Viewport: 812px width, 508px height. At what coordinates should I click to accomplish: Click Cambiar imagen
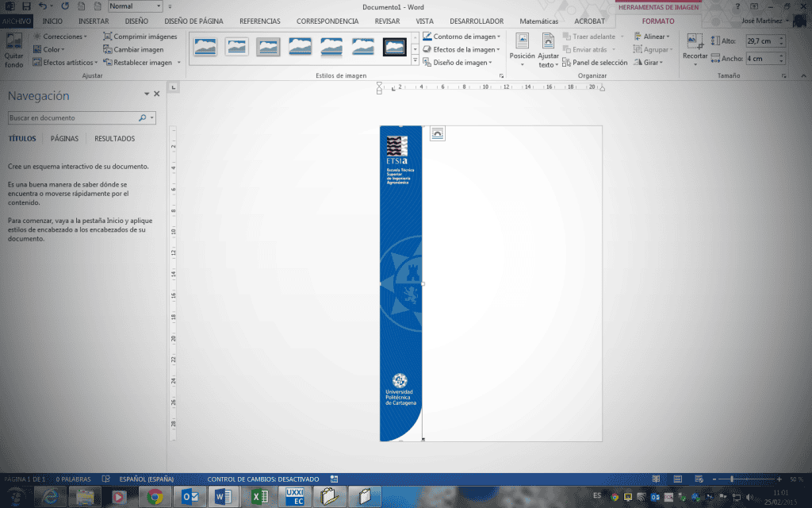pyautogui.click(x=133, y=49)
